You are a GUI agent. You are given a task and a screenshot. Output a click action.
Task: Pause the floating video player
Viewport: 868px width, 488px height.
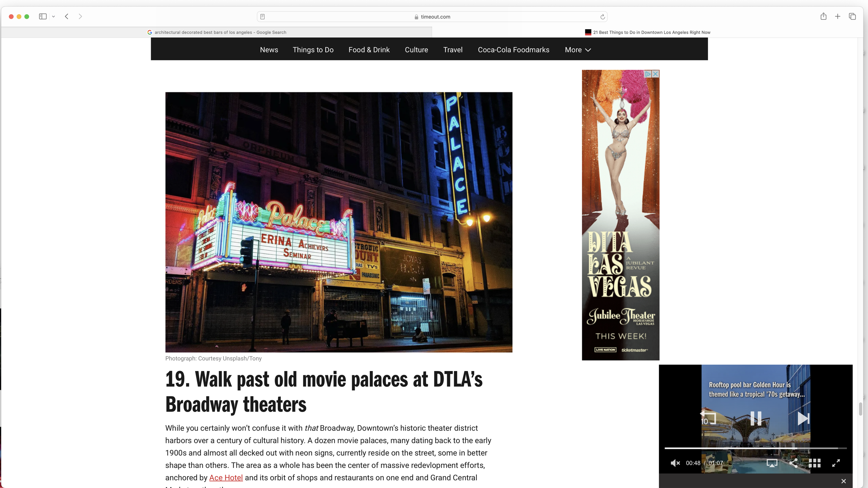[756, 419]
